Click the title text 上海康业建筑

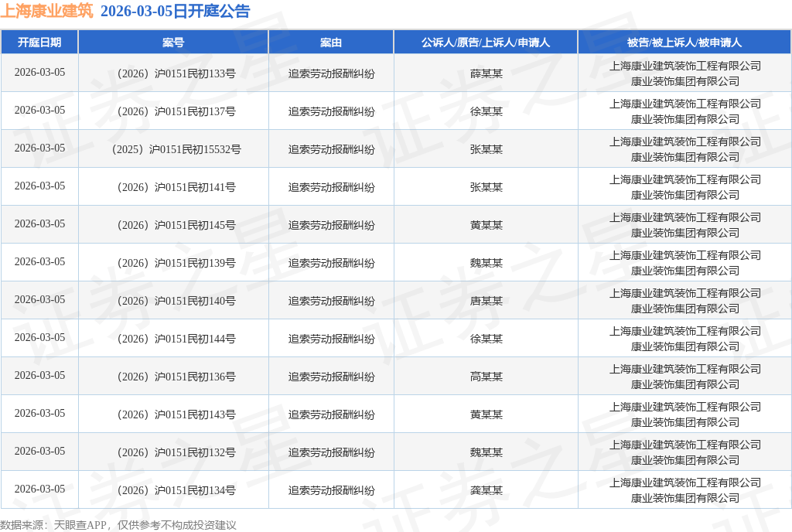tap(47, 11)
